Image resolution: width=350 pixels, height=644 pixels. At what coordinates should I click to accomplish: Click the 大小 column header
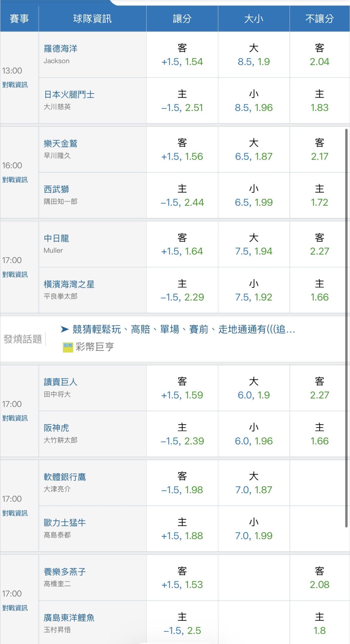point(254,18)
